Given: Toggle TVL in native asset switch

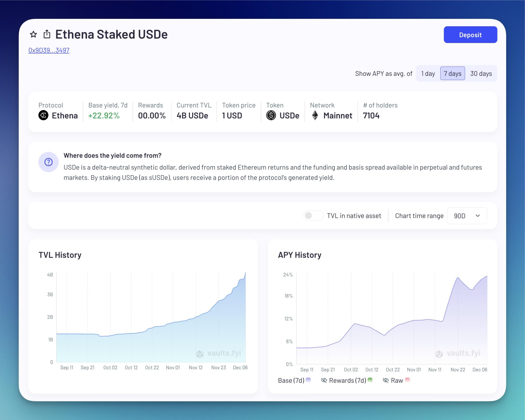Looking at the screenshot, I should click(x=313, y=216).
